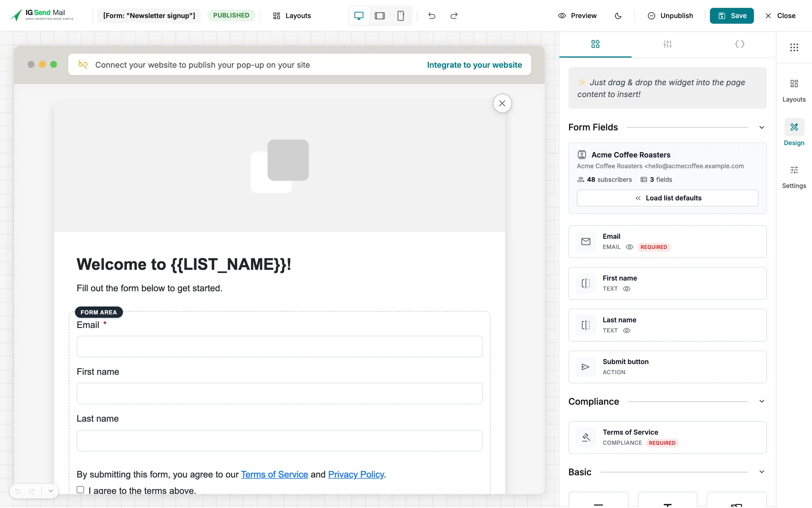The image size is (812, 508).
Task: Switch to desktop preview icon
Action: click(x=359, y=16)
